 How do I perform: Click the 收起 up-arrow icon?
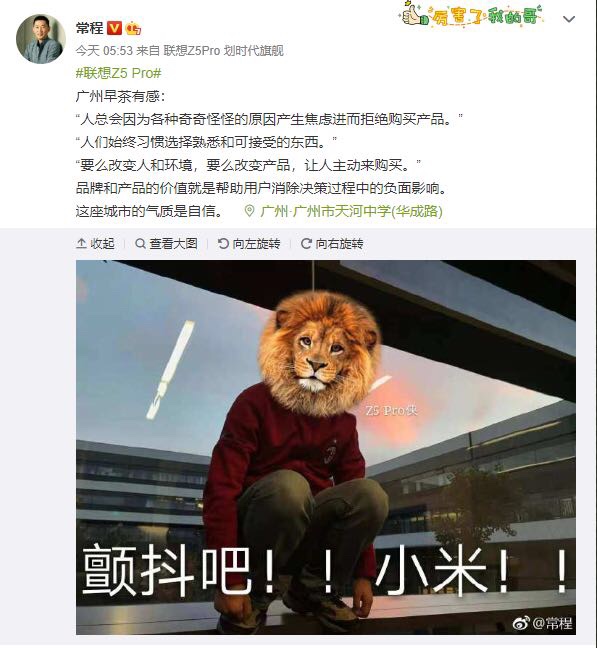point(81,244)
